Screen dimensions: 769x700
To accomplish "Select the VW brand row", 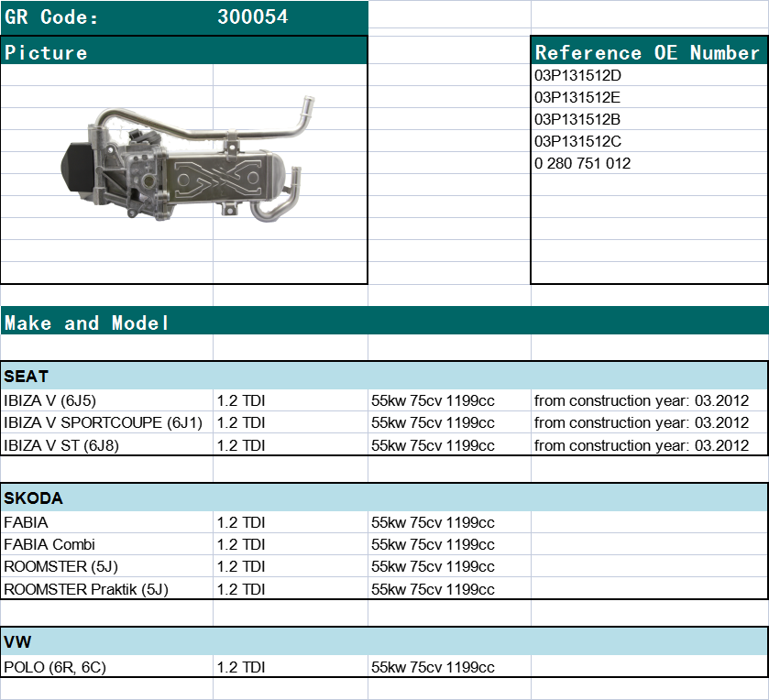I will pos(385,641).
